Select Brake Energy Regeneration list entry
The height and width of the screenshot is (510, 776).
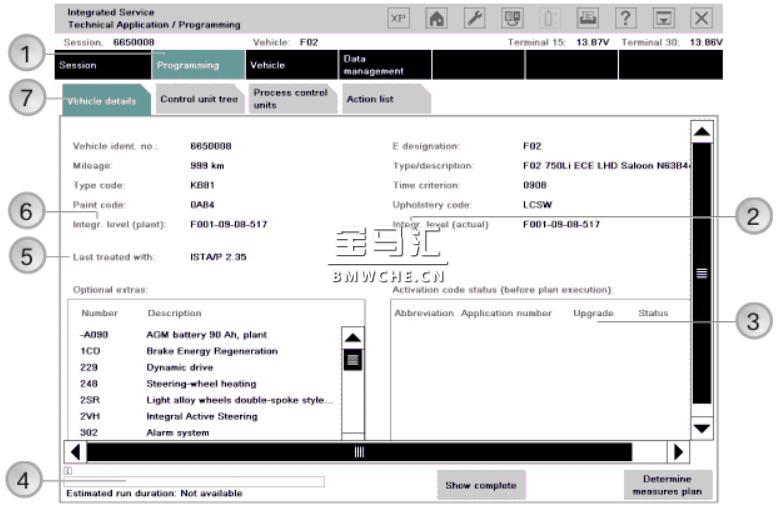coord(211,351)
